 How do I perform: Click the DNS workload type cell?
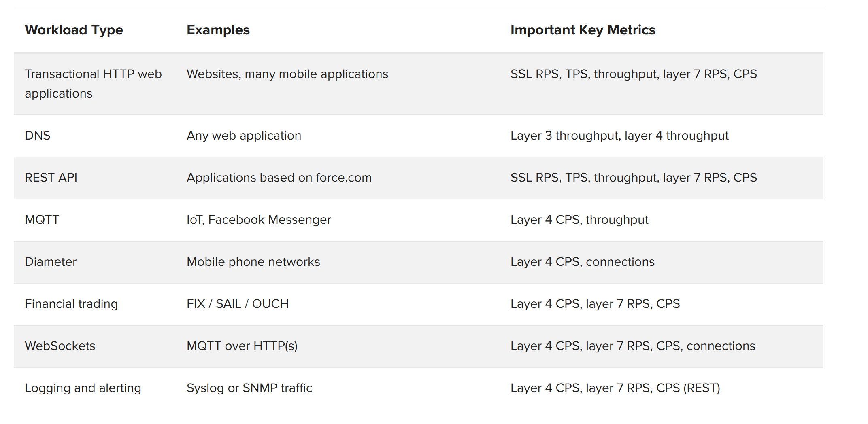pyautogui.click(x=38, y=136)
